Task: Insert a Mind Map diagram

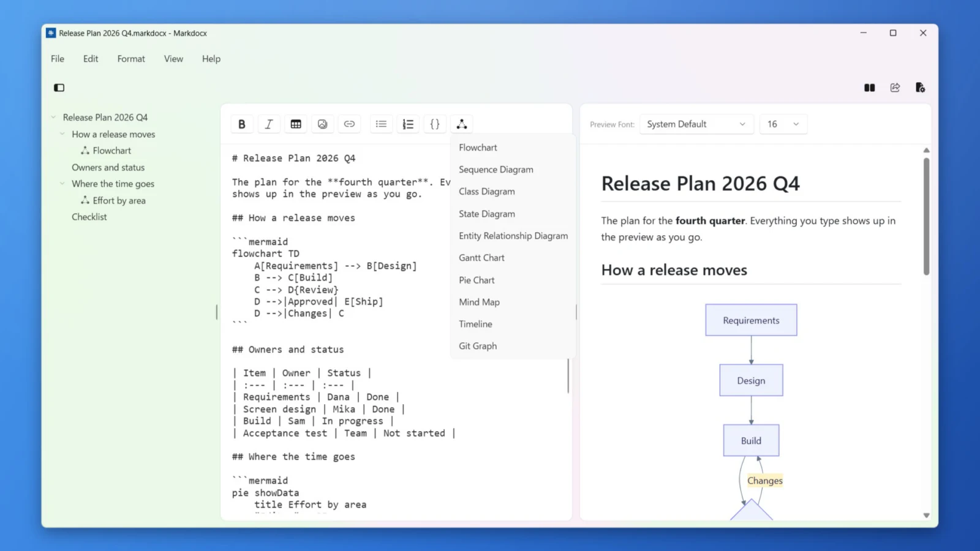Action: point(513,302)
